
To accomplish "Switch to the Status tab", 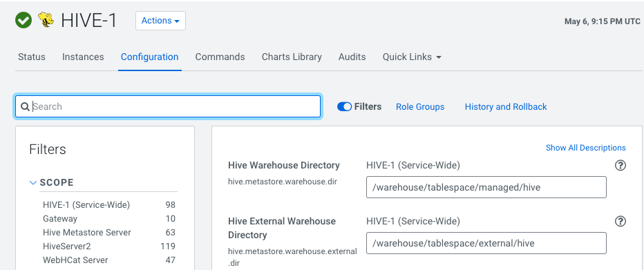I will pos(32,57).
